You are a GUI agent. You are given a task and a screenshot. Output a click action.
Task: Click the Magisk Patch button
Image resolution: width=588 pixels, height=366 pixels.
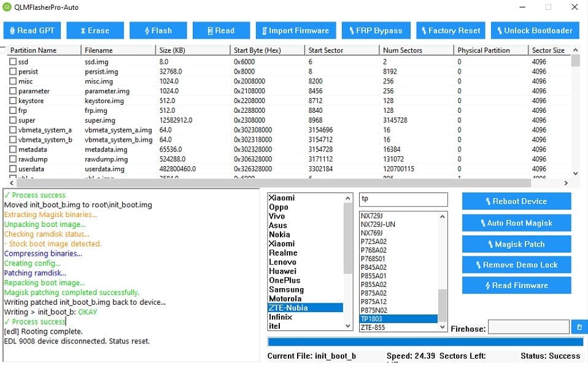[516, 244]
